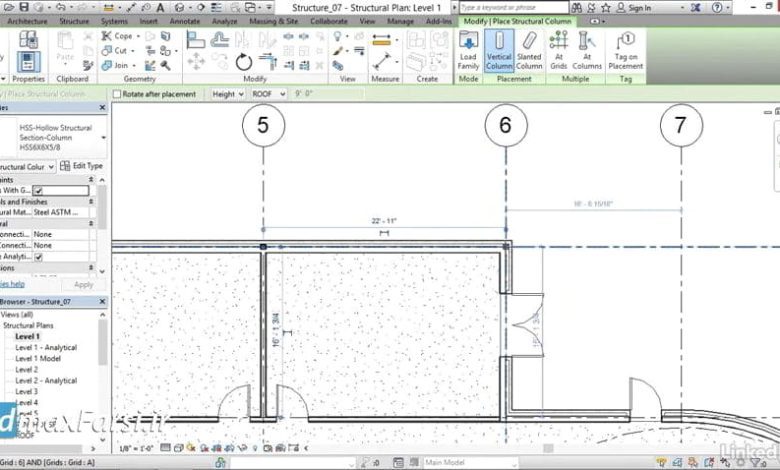Click the keyword search input field
Viewport: 780px width, 470px height.
coord(513,7)
